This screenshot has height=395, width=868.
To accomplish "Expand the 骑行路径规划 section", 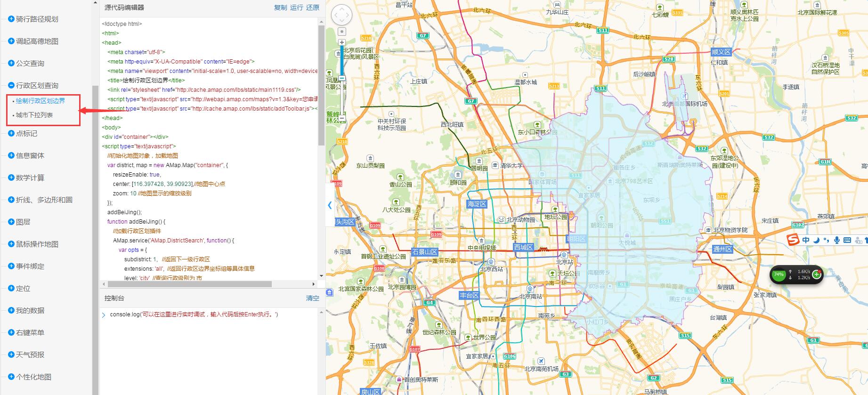I will 12,19.
